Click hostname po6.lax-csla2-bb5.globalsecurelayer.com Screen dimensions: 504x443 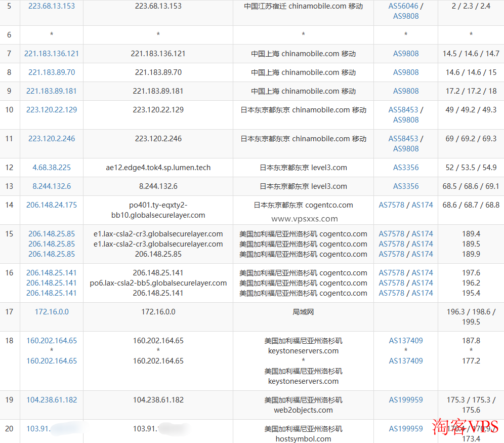pos(158,283)
